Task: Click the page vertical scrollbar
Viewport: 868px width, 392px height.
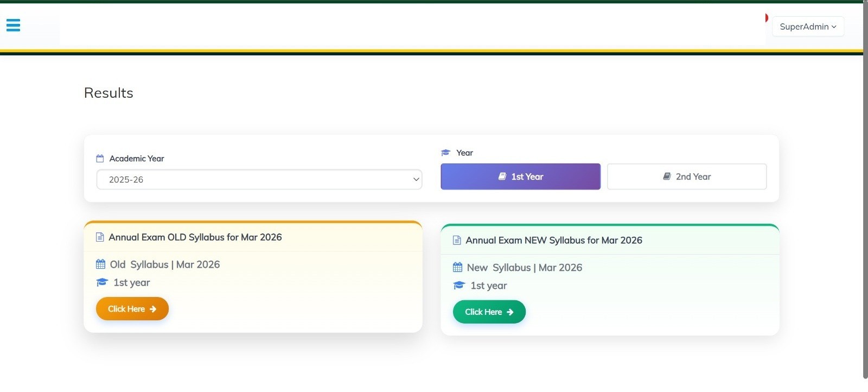Action: point(865,190)
